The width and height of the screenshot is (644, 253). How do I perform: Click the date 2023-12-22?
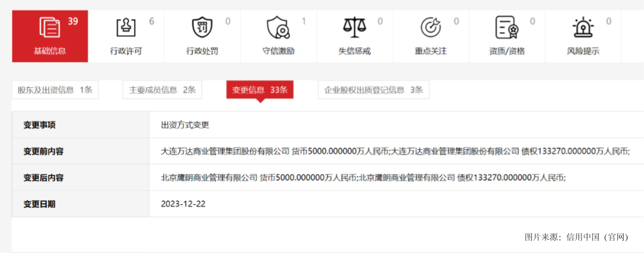[183, 203]
